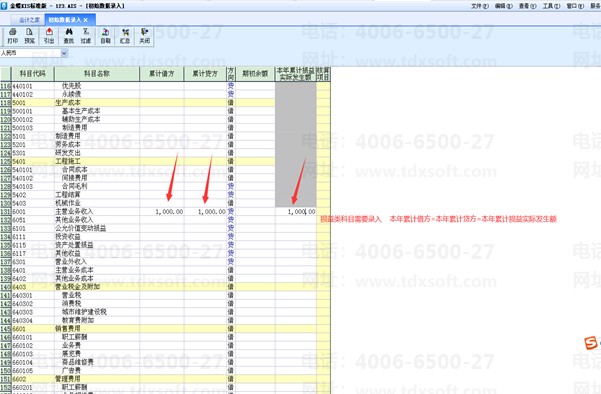Click the 辅助生产成本 account name
This screenshot has height=394, width=601.
click(81, 120)
